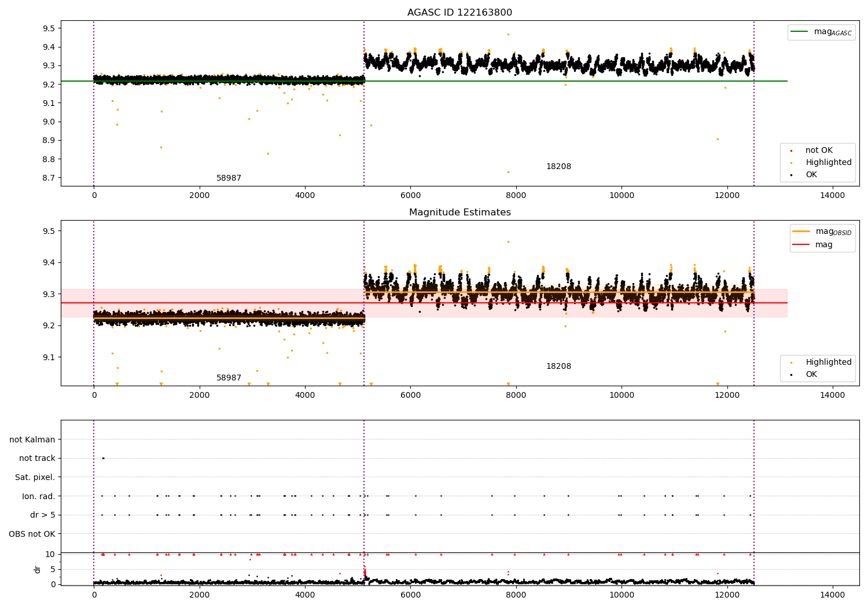Click the "9.5" y-tick of Magnitude Estimates plot
Screen dimensions: 868x608
tap(49, 231)
